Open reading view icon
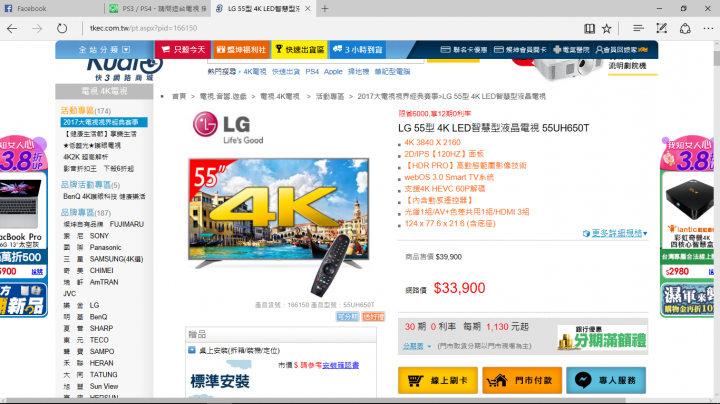The height and width of the screenshot is (404, 720). [589, 28]
